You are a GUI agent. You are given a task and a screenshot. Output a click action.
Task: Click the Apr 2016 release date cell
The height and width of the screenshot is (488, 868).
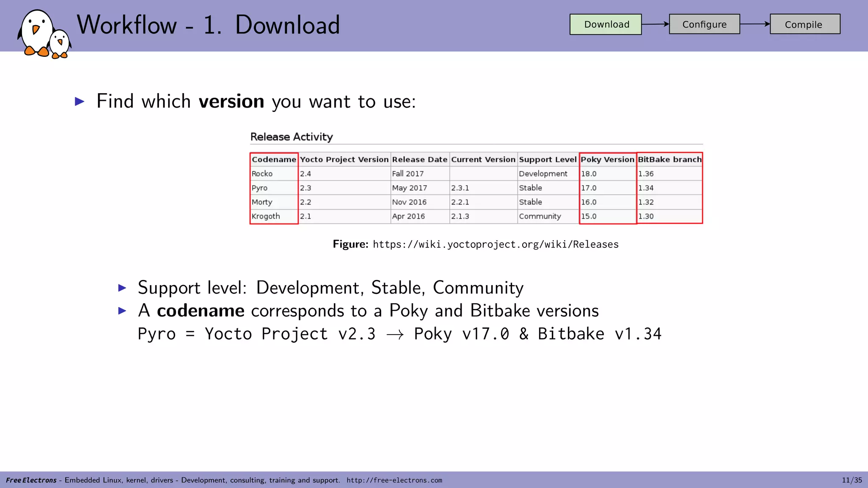[420, 216]
